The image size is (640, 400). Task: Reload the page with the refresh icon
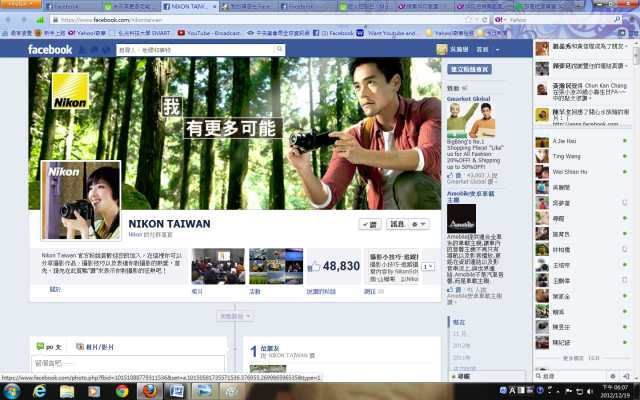[485, 20]
